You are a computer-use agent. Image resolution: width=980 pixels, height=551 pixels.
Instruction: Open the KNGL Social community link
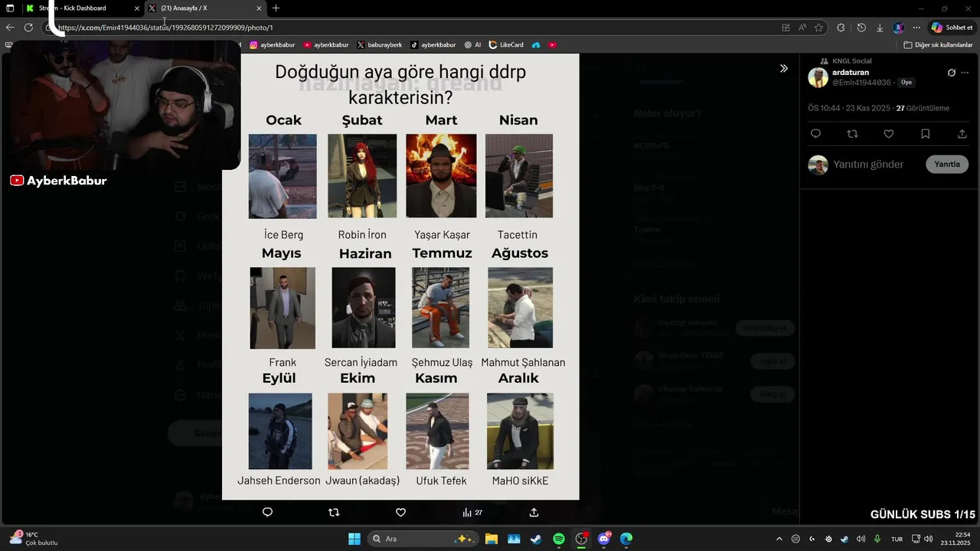coord(851,60)
